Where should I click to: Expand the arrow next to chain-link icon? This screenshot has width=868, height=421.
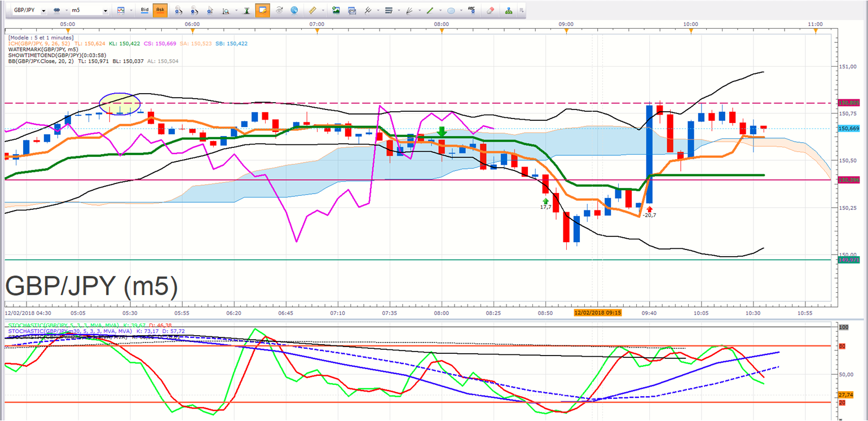point(66,10)
